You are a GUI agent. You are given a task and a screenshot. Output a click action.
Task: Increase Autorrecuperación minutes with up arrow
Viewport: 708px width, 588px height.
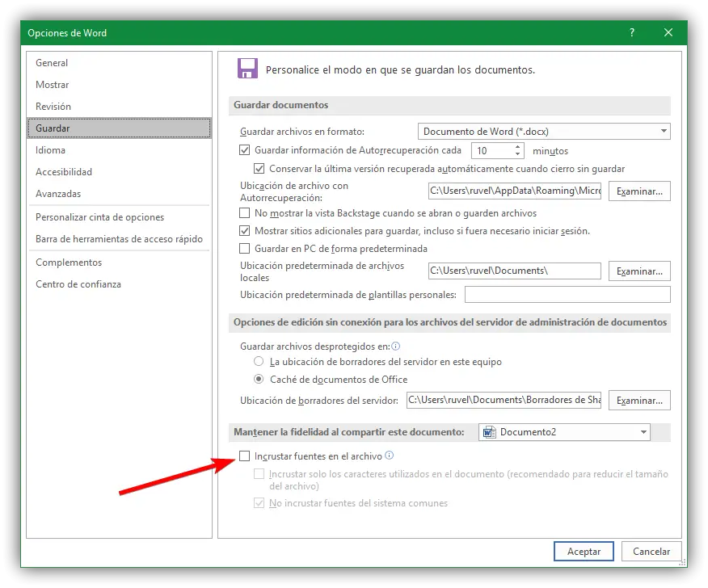point(517,147)
